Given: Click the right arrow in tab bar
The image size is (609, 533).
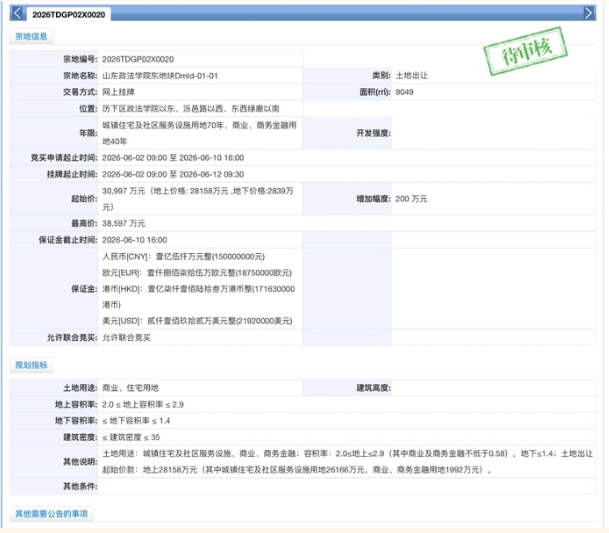Looking at the screenshot, I should pos(588,13).
